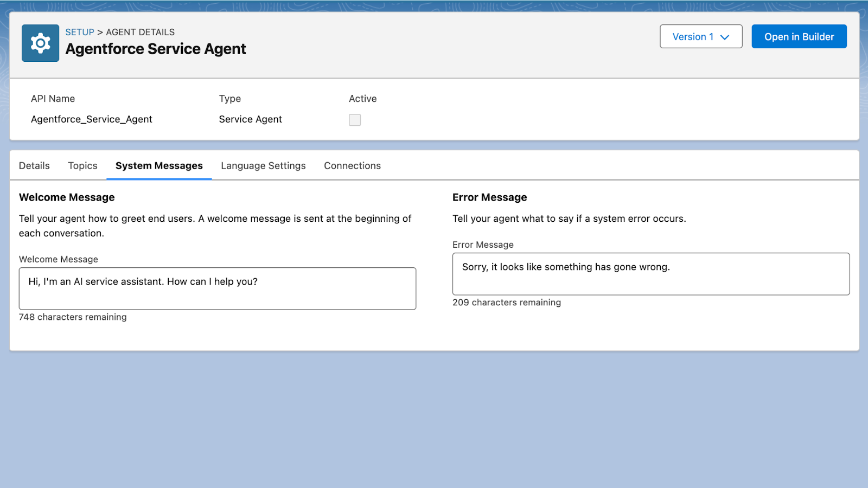
Task: Click the Service Agent type value
Action: point(250,119)
